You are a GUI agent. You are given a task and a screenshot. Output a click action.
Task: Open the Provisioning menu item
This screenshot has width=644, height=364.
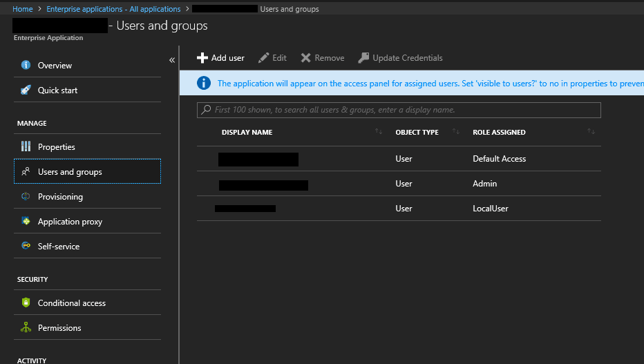tap(60, 197)
